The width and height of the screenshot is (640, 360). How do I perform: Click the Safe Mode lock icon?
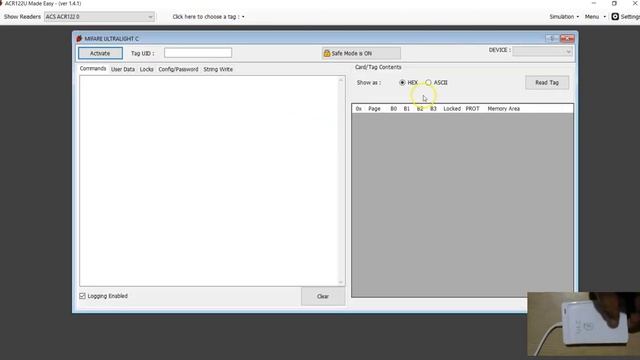(327, 53)
